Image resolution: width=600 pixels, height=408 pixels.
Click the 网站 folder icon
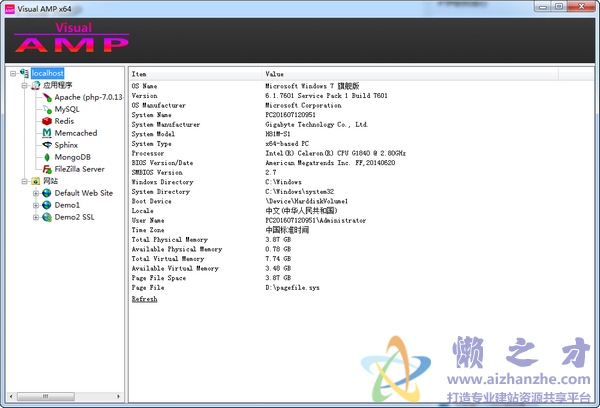(x=36, y=181)
